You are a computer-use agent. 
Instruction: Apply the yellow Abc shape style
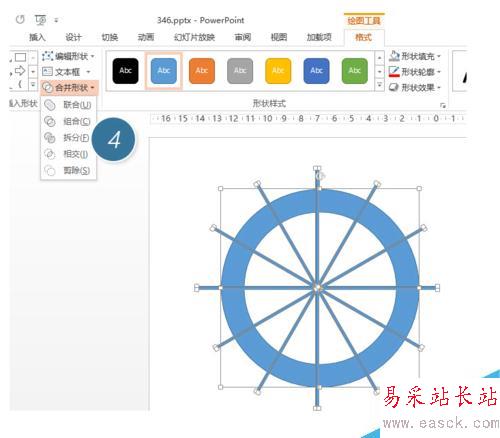pyautogui.click(x=278, y=71)
